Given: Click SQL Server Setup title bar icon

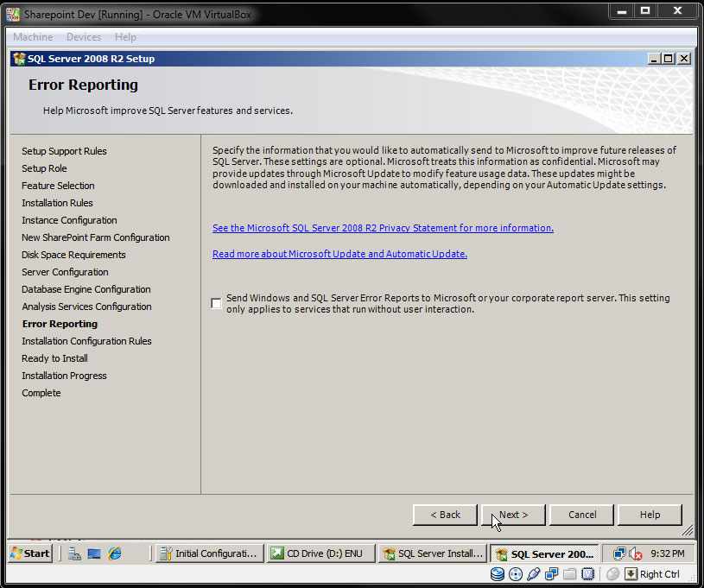Looking at the screenshot, I should [x=19, y=59].
